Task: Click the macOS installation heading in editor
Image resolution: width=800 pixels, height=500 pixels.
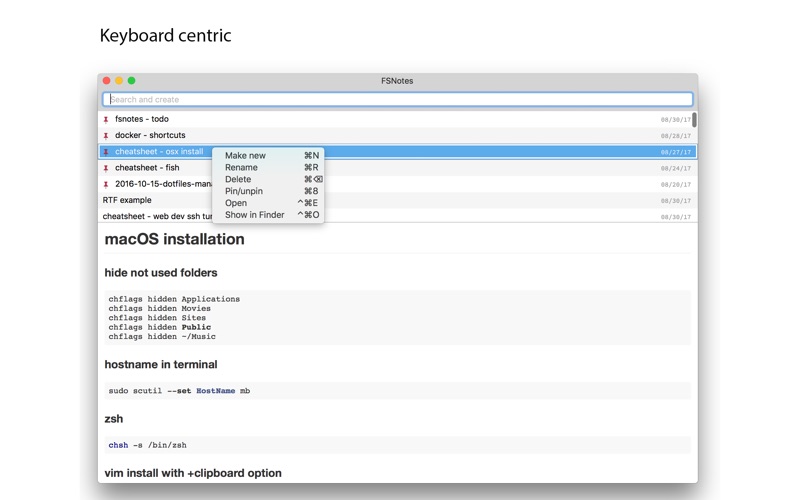Action: pos(174,239)
